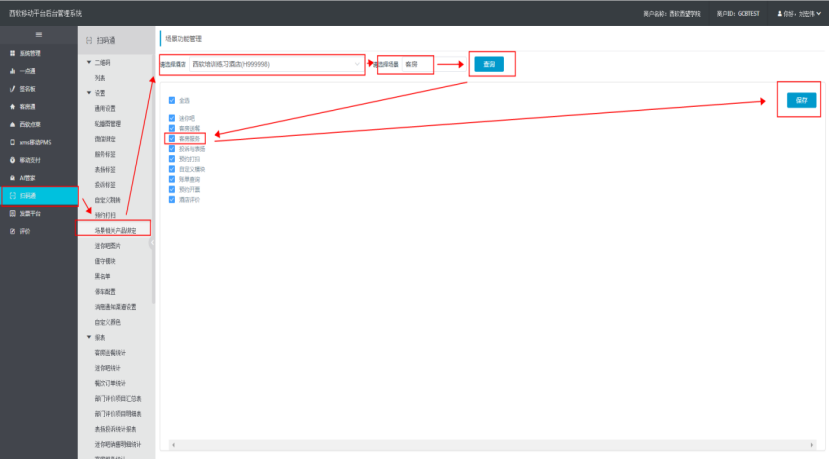Image resolution: width=830 pixels, height=459 pixels.
Task: Click the user avatar icon in top bar
Action: [780, 14]
